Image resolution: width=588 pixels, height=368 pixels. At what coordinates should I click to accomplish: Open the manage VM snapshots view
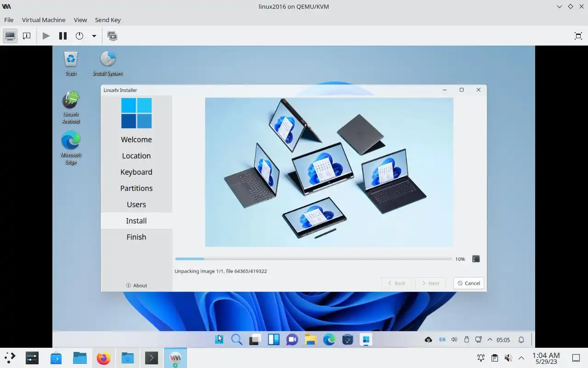112,36
